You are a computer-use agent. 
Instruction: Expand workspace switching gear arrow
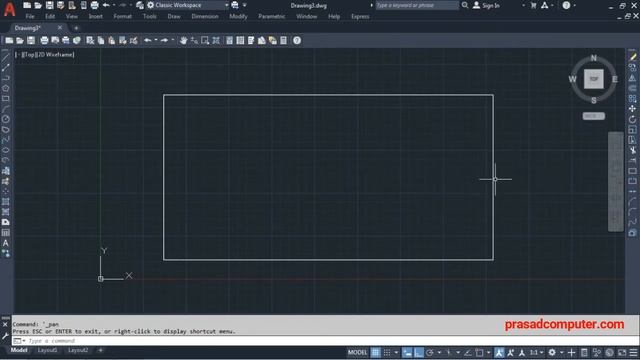562,353
